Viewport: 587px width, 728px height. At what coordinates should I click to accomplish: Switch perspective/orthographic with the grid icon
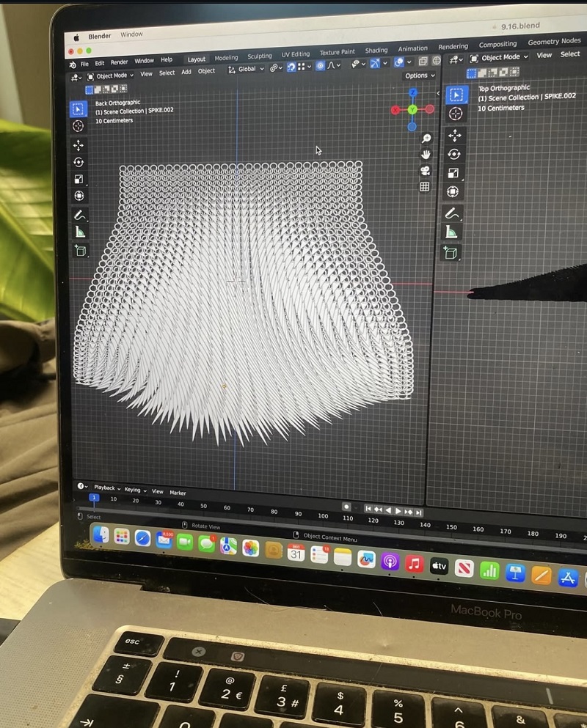pyautogui.click(x=424, y=187)
